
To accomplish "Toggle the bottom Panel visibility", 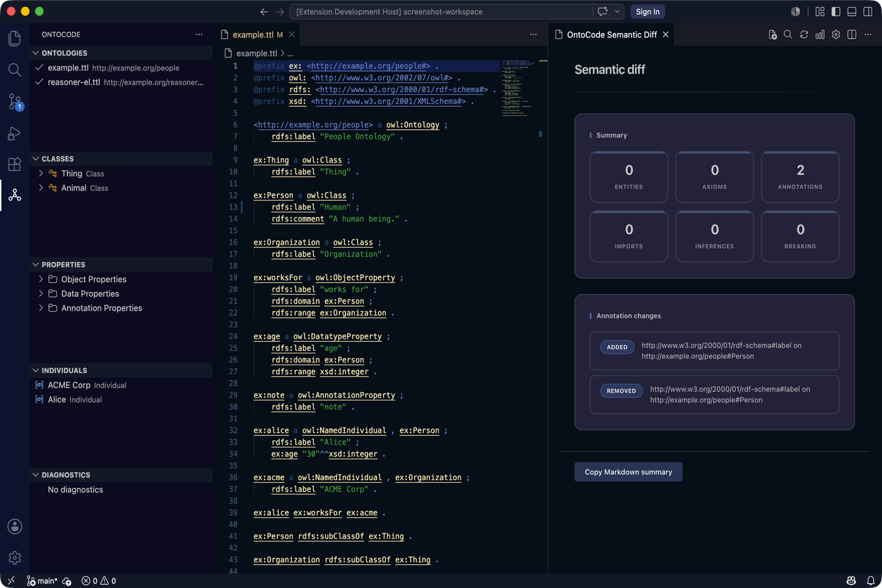I will pyautogui.click(x=852, y=11).
